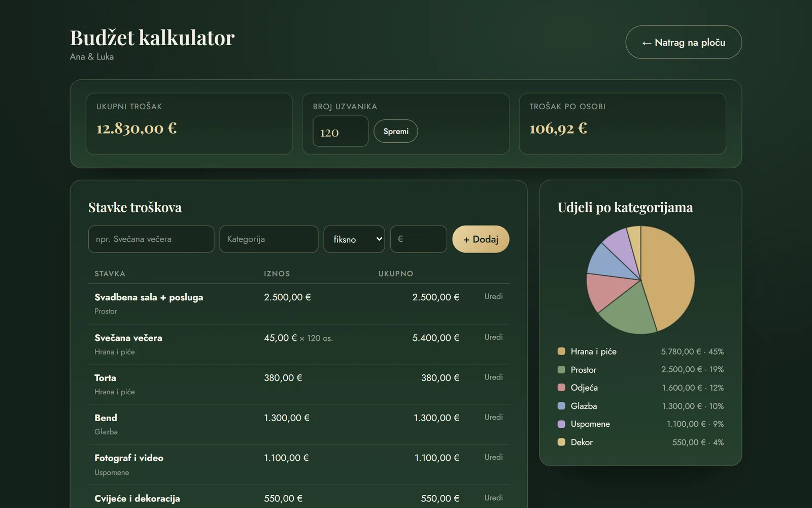The width and height of the screenshot is (812, 508).
Task: Click the green Prostor pie slice
Action: pyautogui.click(x=629, y=311)
